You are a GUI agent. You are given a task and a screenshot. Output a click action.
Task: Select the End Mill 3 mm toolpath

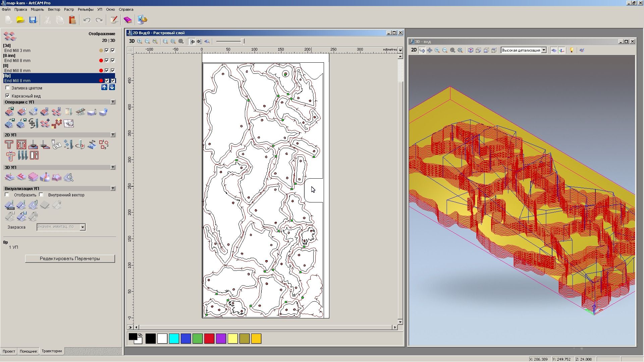tap(17, 51)
